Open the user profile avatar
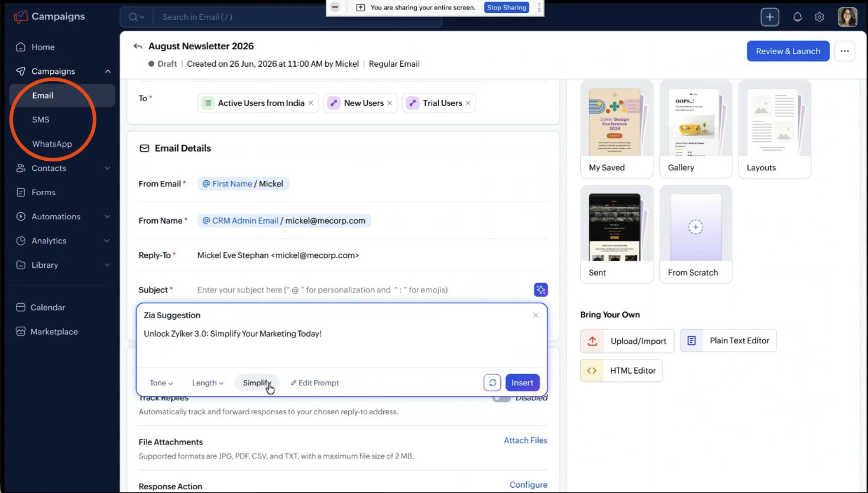The height and width of the screenshot is (493, 868). [x=847, y=17]
